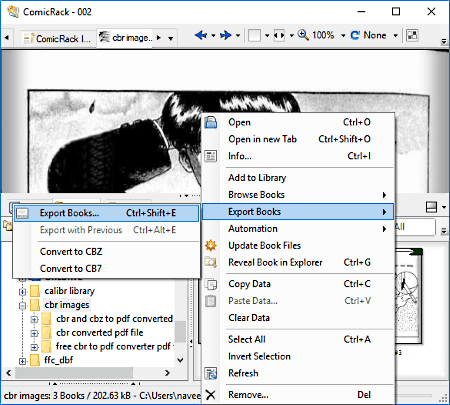450x405 pixels.
Task: Open the tab list dropdown arrow
Action: point(171,39)
